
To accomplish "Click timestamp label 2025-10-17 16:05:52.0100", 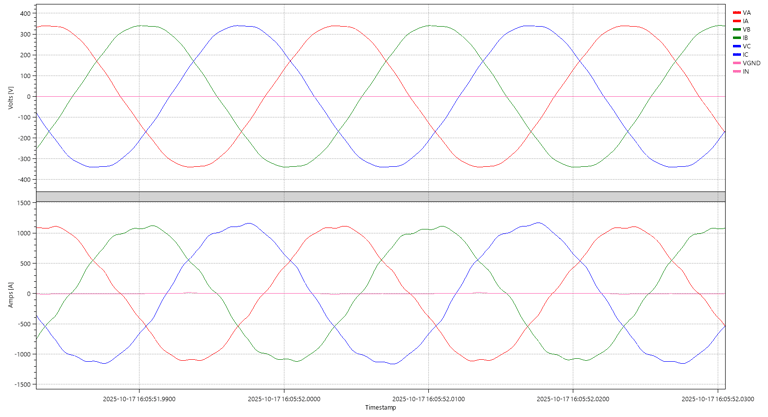I will point(429,399).
